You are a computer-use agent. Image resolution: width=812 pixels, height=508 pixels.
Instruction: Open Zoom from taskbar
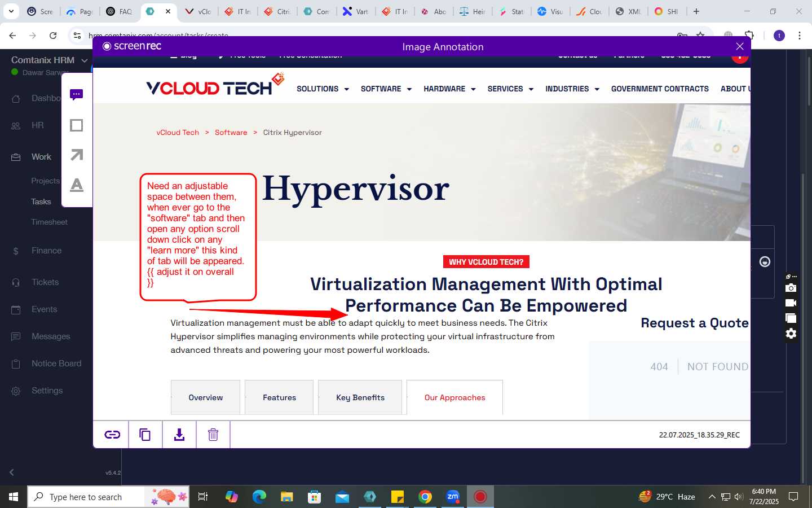tap(453, 497)
